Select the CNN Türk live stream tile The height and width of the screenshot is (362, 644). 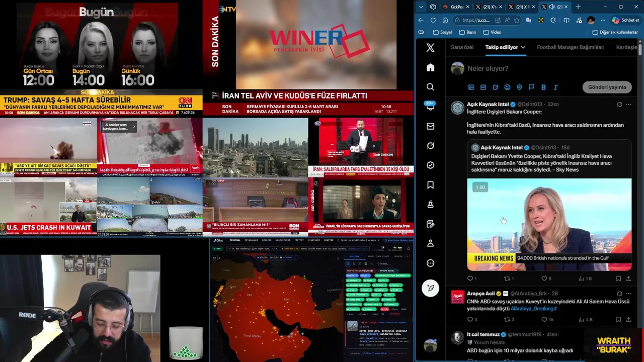[101, 58]
